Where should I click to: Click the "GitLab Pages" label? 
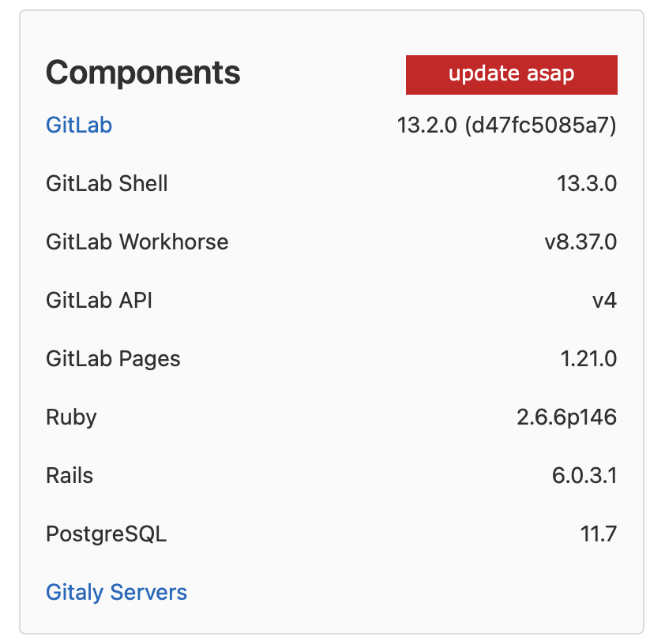pos(113,359)
